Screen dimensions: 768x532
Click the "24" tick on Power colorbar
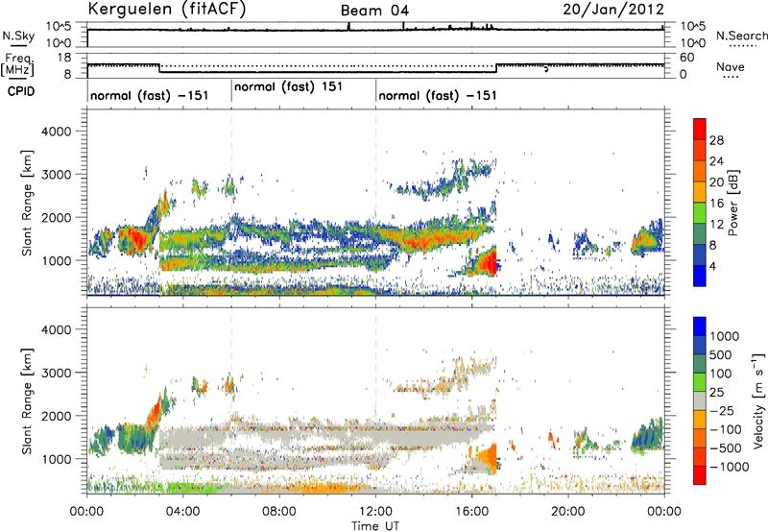coord(716,161)
